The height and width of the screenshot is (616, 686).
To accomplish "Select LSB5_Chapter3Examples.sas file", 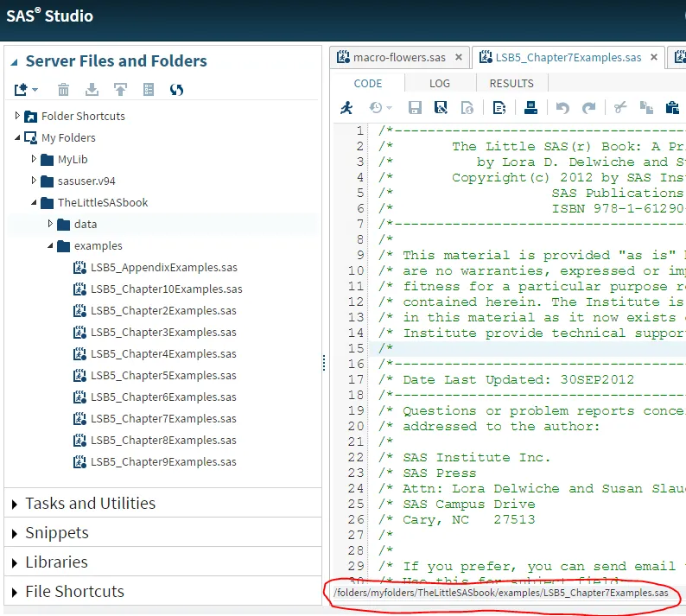I will click(163, 332).
